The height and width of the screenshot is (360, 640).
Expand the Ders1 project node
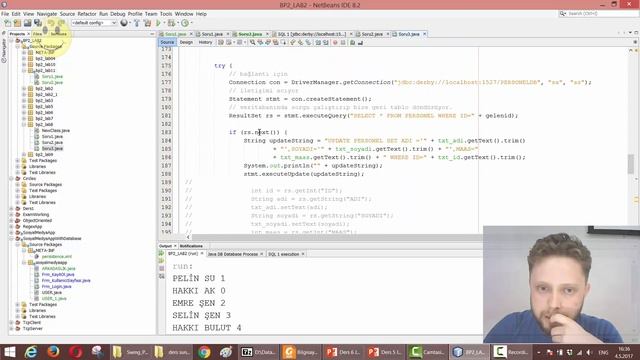click(x=11, y=209)
